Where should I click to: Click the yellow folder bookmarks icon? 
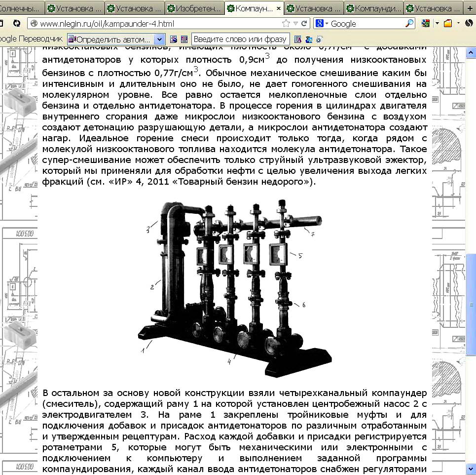(x=448, y=23)
